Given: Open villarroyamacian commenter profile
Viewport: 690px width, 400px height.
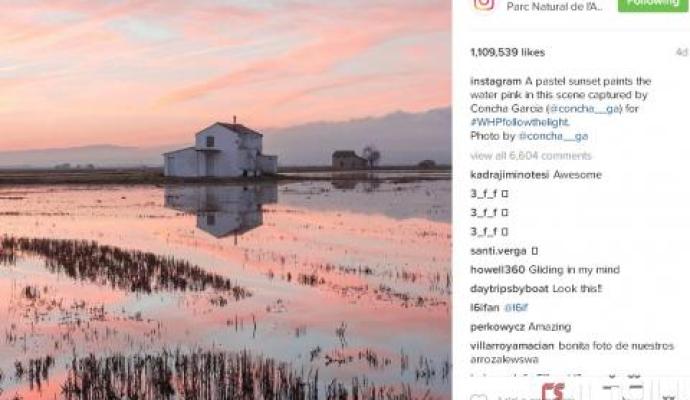Looking at the screenshot, I should tap(512, 346).
